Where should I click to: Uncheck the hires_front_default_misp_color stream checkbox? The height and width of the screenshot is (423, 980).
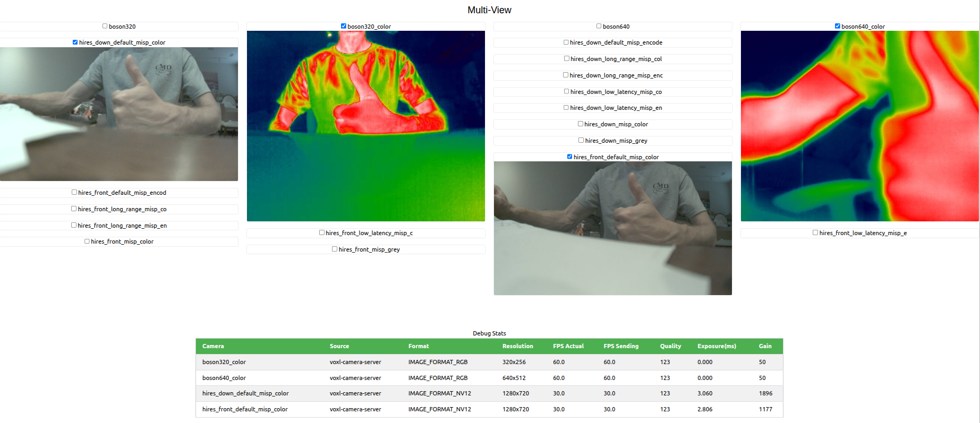(x=569, y=157)
